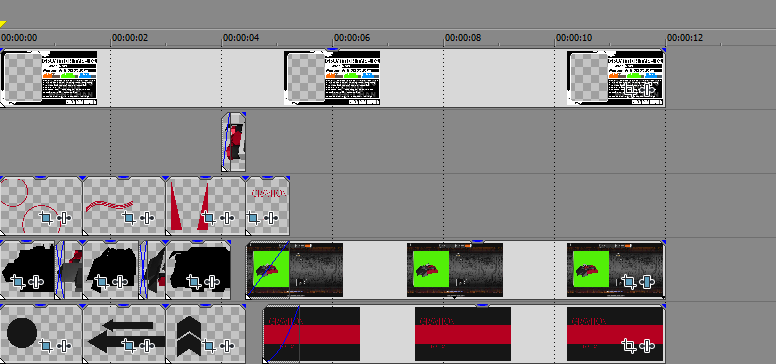Open Pan/Crop on the red triangles clip

(208, 218)
